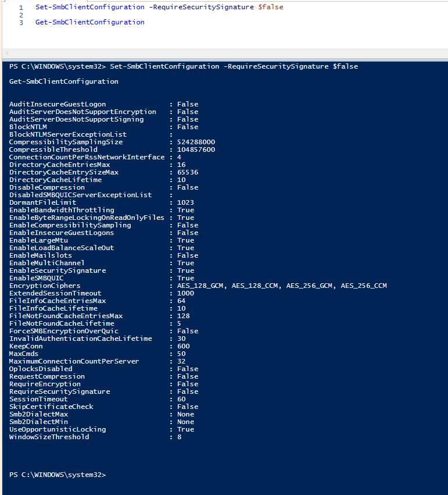Viewport: 448px width, 495px height.
Task: Click the UseOpportunisticLocking output row
Action: (58, 429)
